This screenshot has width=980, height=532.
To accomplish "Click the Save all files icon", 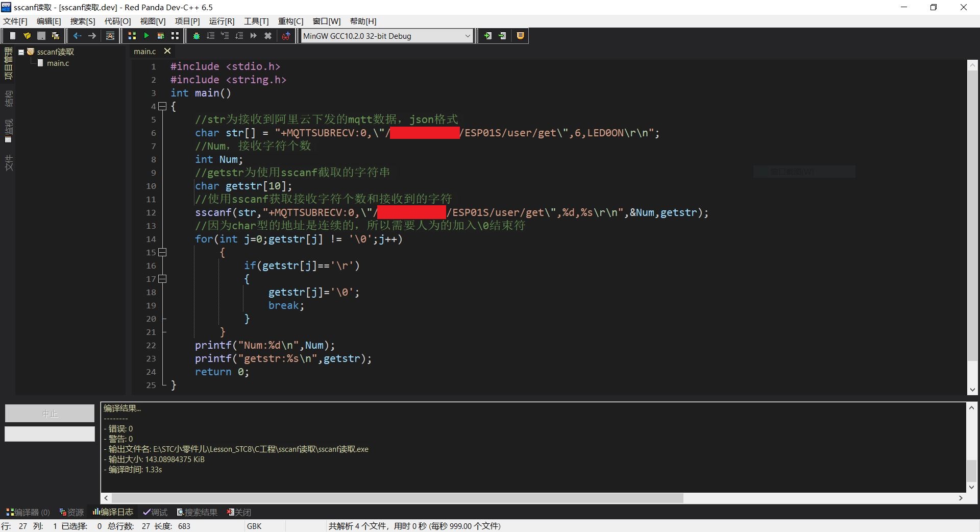I will pyautogui.click(x=56, y=36).
